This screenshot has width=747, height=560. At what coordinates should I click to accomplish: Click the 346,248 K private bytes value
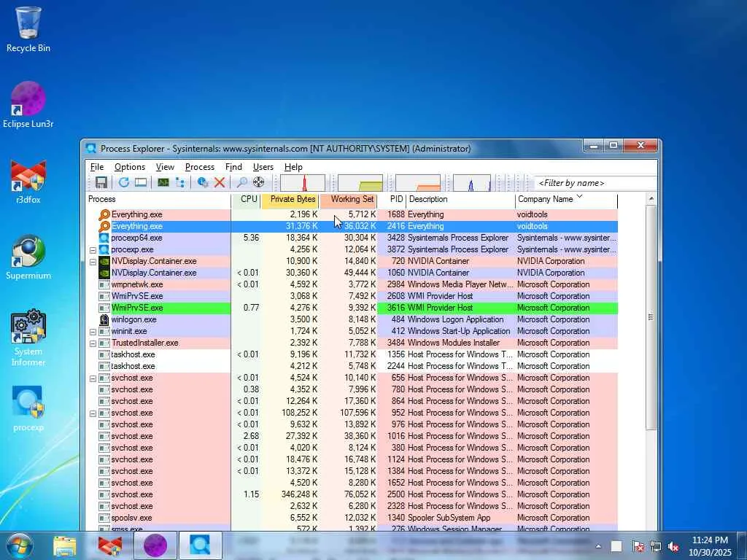tap(299, 495)
